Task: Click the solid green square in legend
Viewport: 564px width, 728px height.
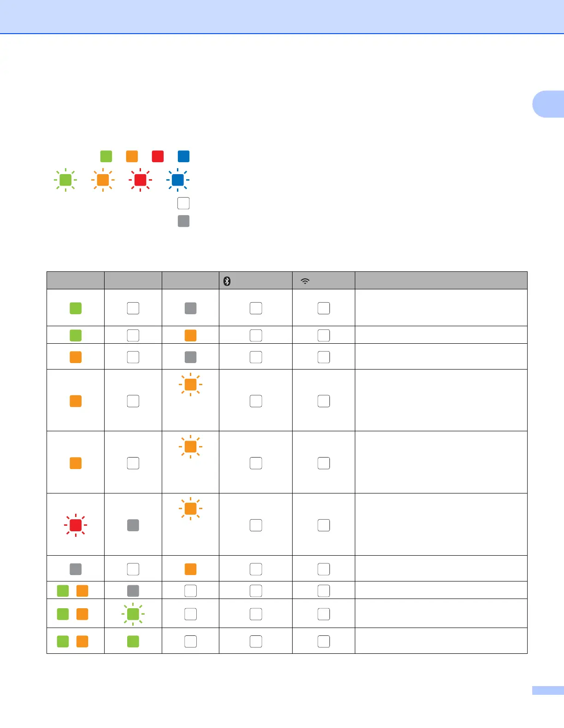Action: pyautogui.click(x=106, y=156)
